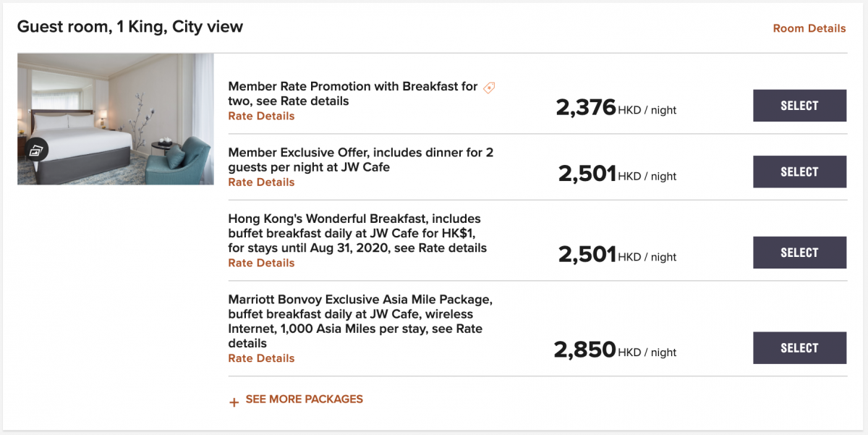868x435 pixels.
Task: Open Rate Details for Hong Kong's Wonderful Breakfast
Action: coord(261,263)
